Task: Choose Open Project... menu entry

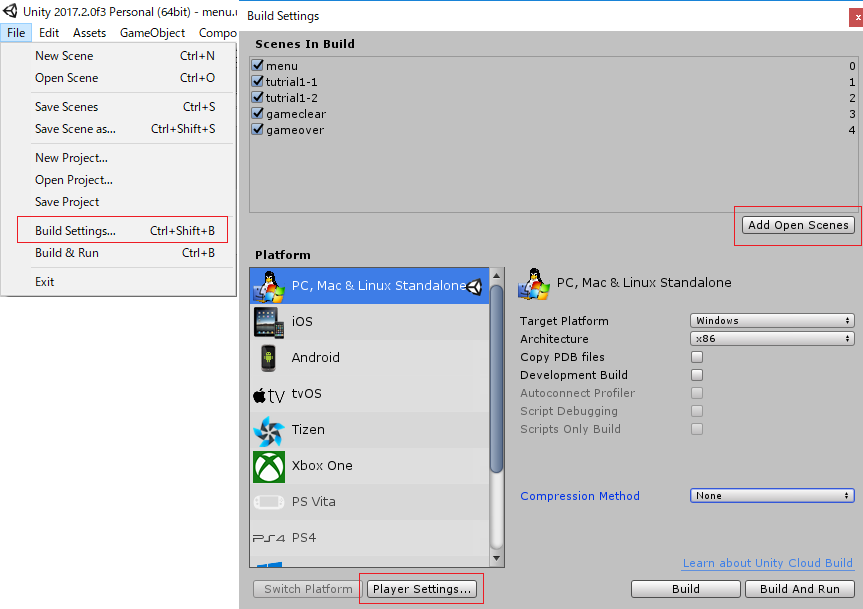Action: pyautogui.click(x=125, y=180)
